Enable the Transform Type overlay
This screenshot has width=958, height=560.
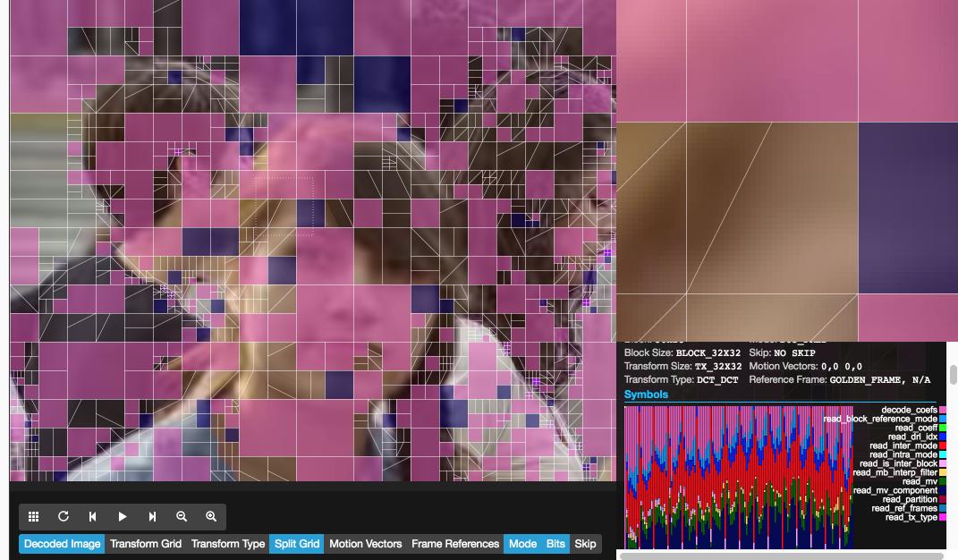pyautogui.click(x=228, y=544)
